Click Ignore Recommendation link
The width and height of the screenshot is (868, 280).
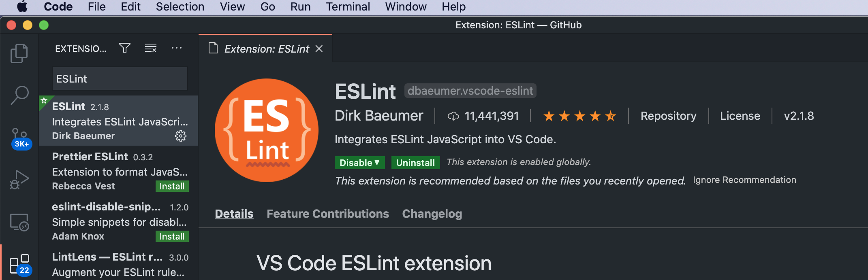744,180
